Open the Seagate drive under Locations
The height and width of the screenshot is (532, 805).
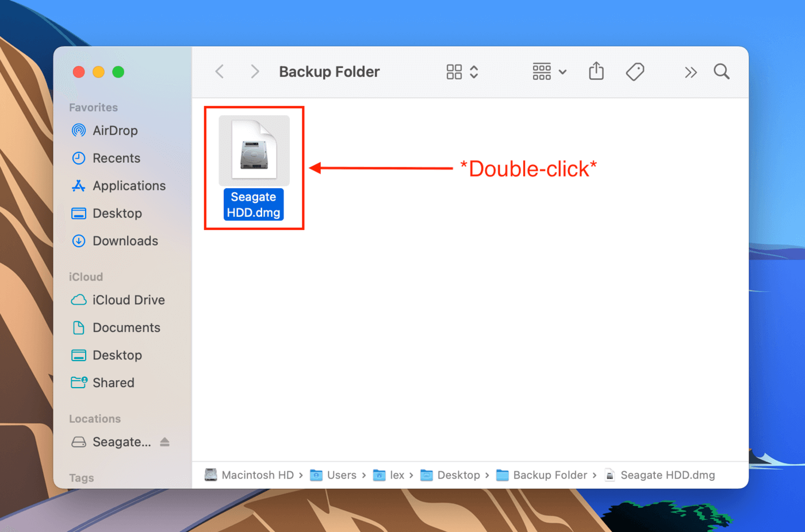tap(122, 442)
